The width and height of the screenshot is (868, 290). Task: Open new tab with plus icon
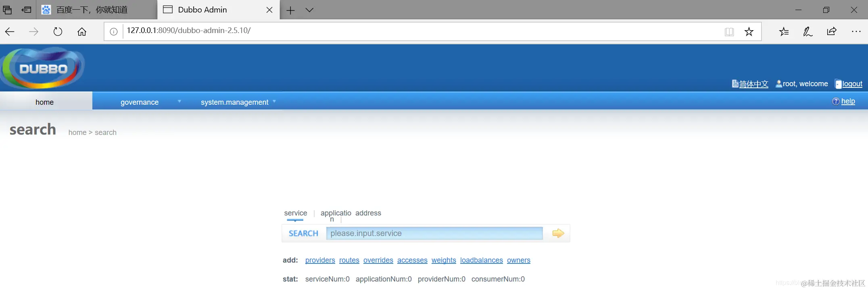(x=290, y=10)
